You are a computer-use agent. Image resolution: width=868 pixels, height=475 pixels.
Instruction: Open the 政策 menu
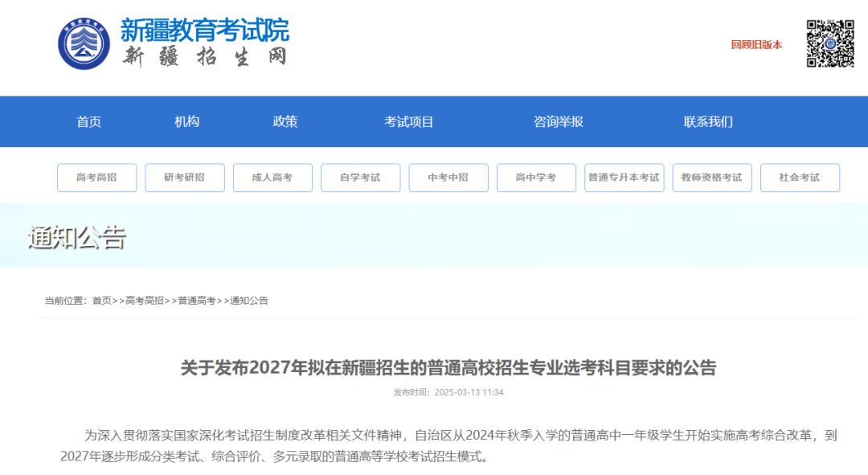285,121
